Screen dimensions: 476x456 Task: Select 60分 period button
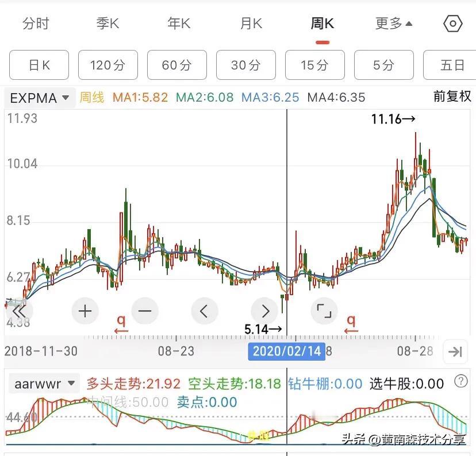[x=177, y=65]
